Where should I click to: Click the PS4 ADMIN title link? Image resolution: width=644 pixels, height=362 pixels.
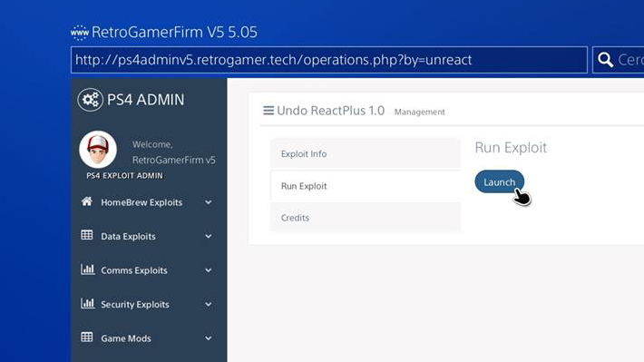point(145,100)
